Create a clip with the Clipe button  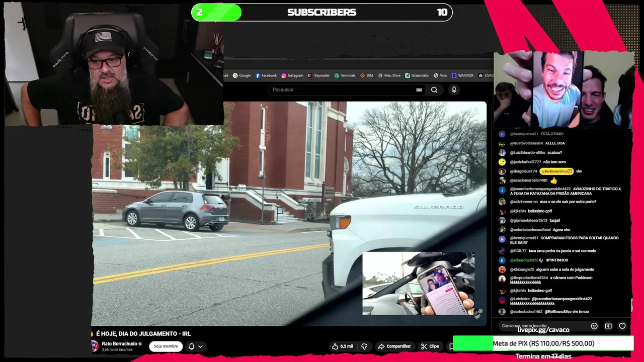click(430, 346)
